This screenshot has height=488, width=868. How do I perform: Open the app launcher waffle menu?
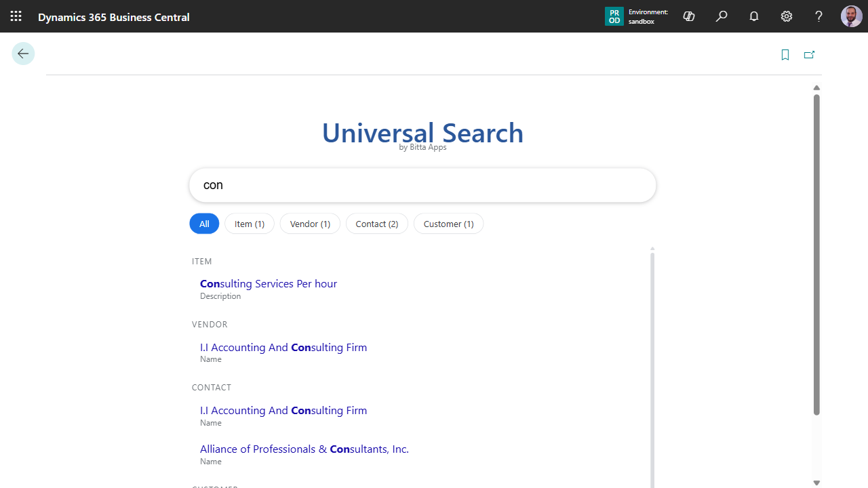[16, 16]
